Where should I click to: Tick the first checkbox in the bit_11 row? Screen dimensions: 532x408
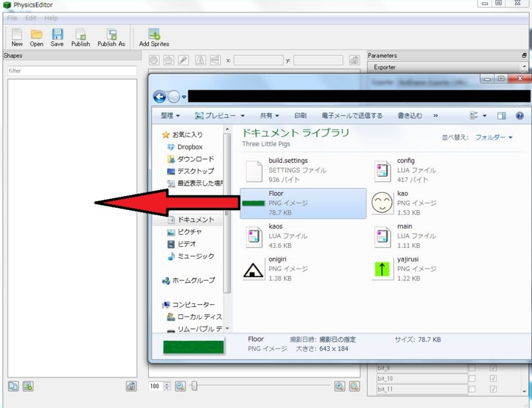coord(472,389)
